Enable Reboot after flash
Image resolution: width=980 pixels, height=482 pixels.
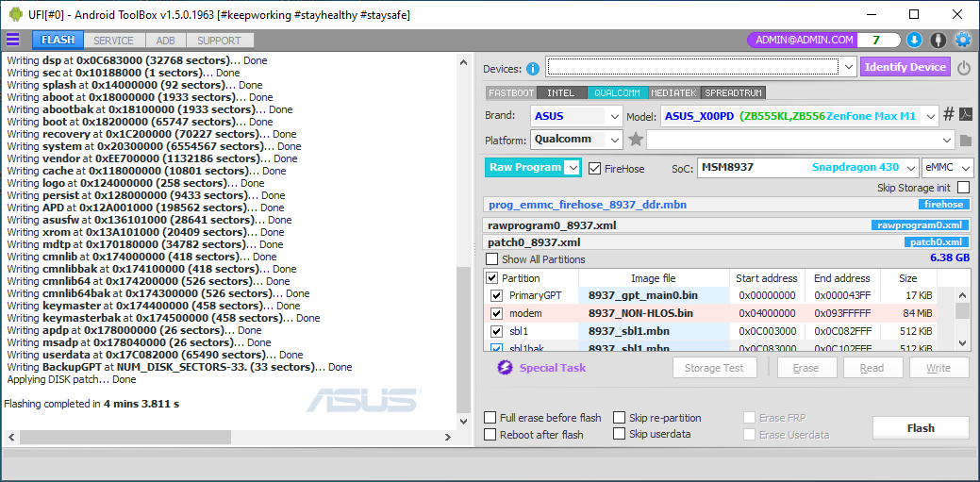(490, 434)
